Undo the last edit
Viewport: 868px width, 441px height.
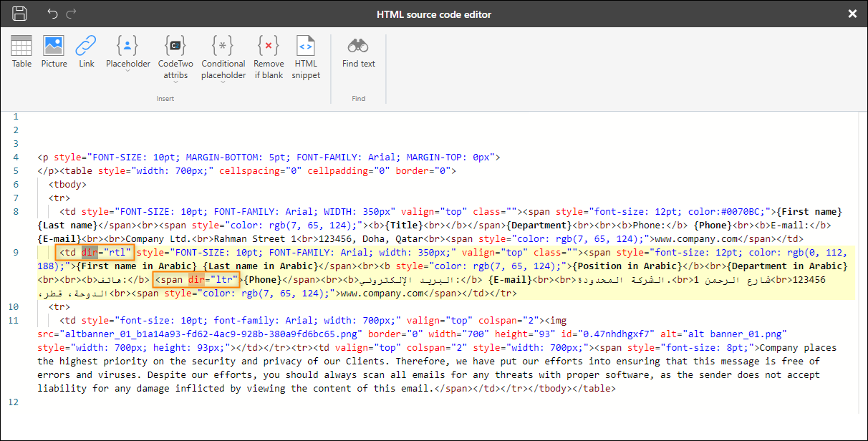[53, 14]
